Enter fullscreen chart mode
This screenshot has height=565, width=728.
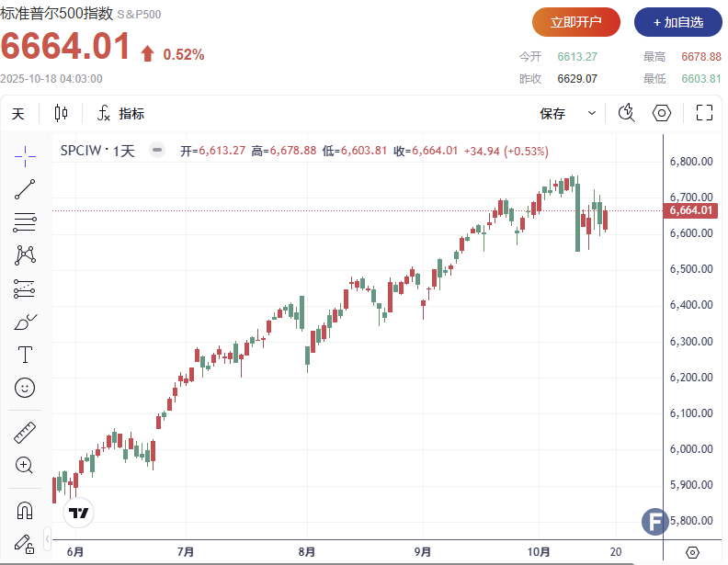pos(705,114)
